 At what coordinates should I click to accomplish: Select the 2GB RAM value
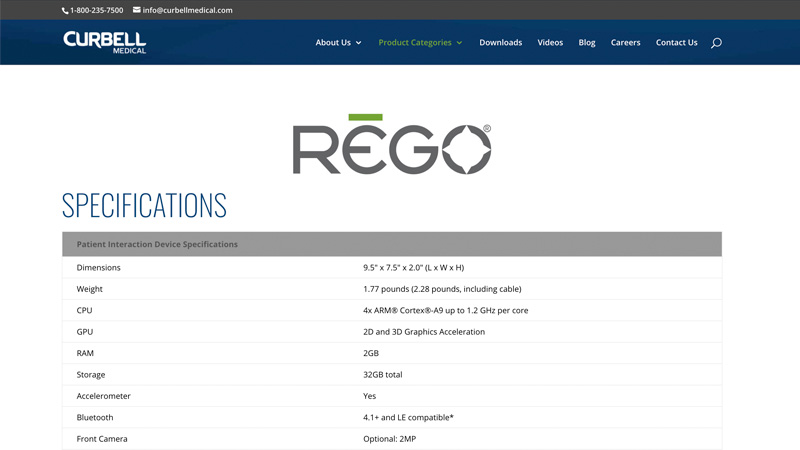pyautogui.click(x=371, y=353)
